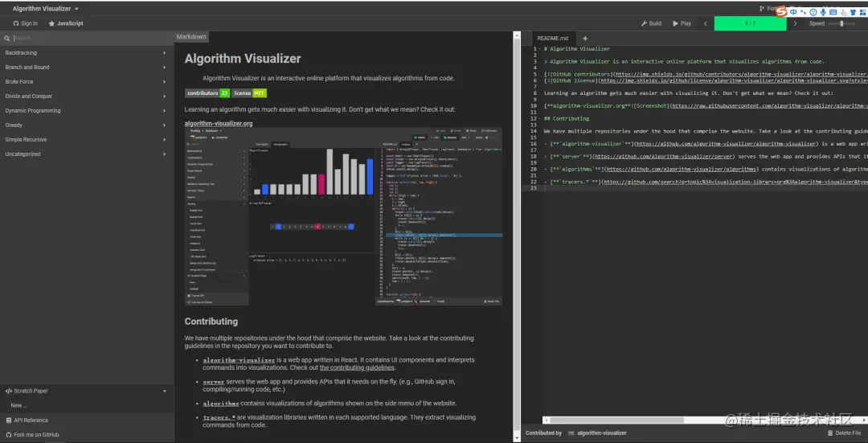This screenshot has width=868, height=443.
Task: Open Fork me on GitHub
Action: tap(87, 435)
